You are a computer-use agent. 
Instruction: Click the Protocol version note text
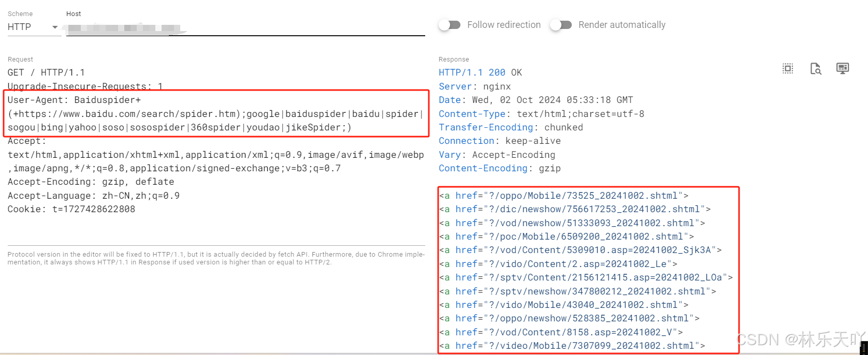216,258
